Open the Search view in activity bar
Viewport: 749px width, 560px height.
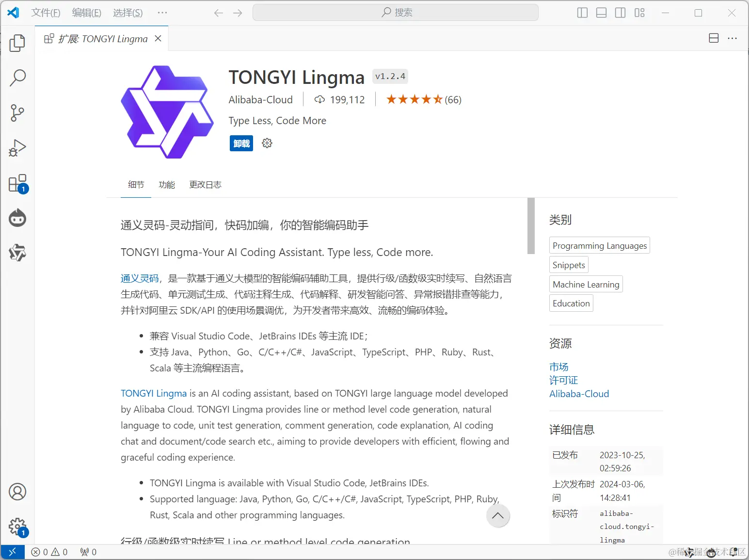point(17,78)
